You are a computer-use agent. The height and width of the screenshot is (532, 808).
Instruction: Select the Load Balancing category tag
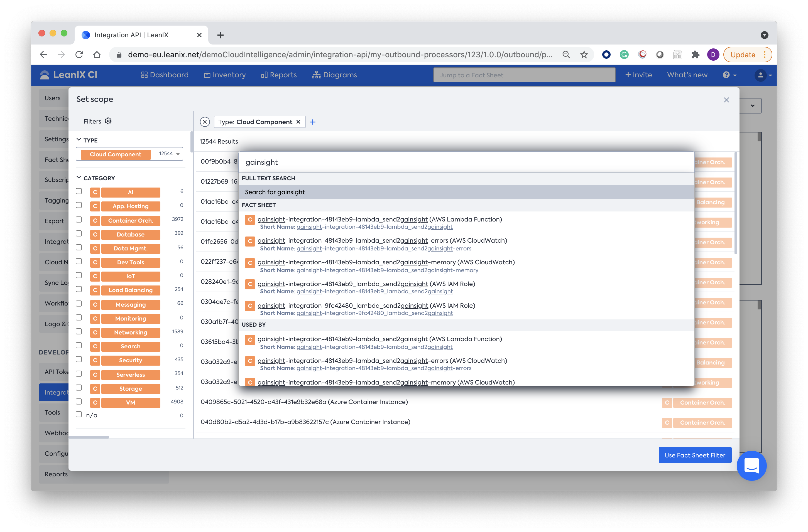click(131, 290)
